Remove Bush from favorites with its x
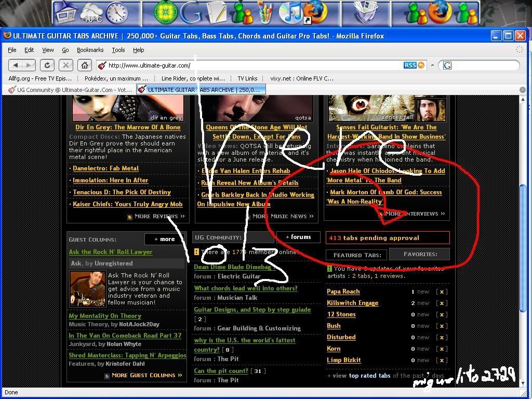The height and width of the screenshot is (399, 532). [442, 326]
